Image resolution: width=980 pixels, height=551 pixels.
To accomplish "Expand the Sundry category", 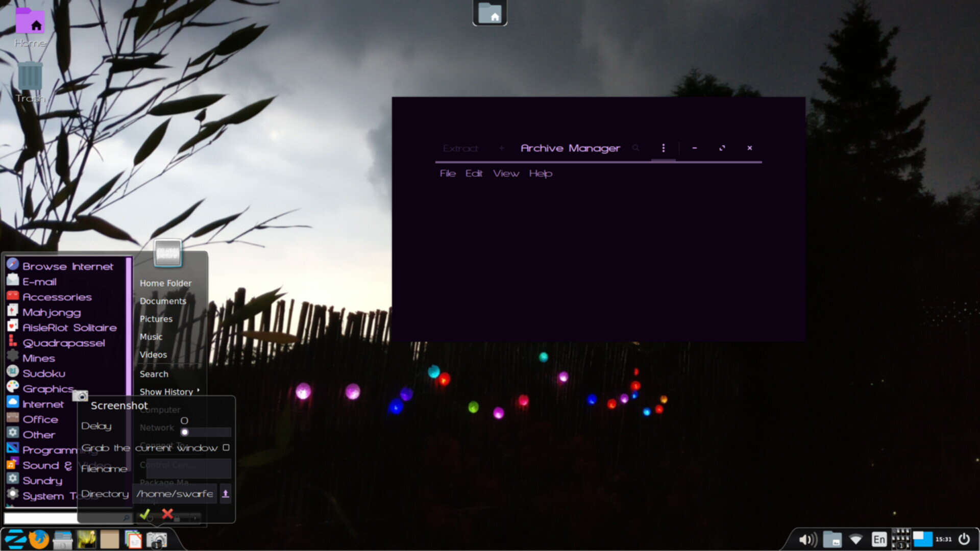I will click(x=42, y=481).
